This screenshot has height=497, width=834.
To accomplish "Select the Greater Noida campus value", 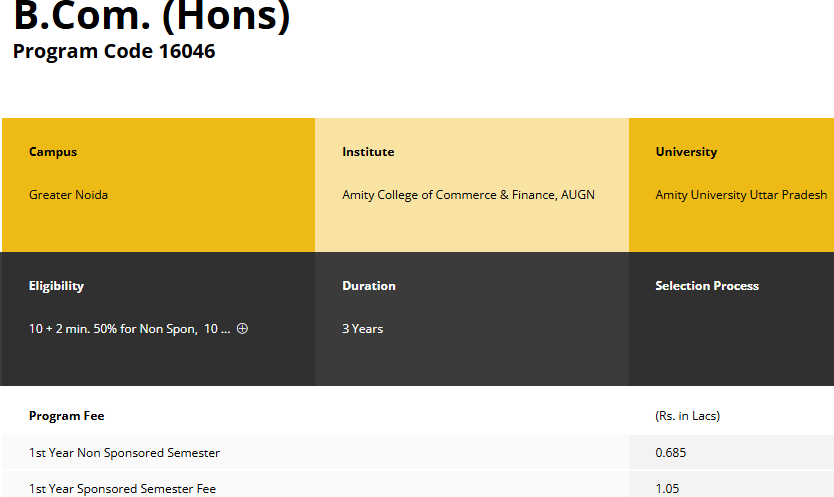I will coord(68,195).
